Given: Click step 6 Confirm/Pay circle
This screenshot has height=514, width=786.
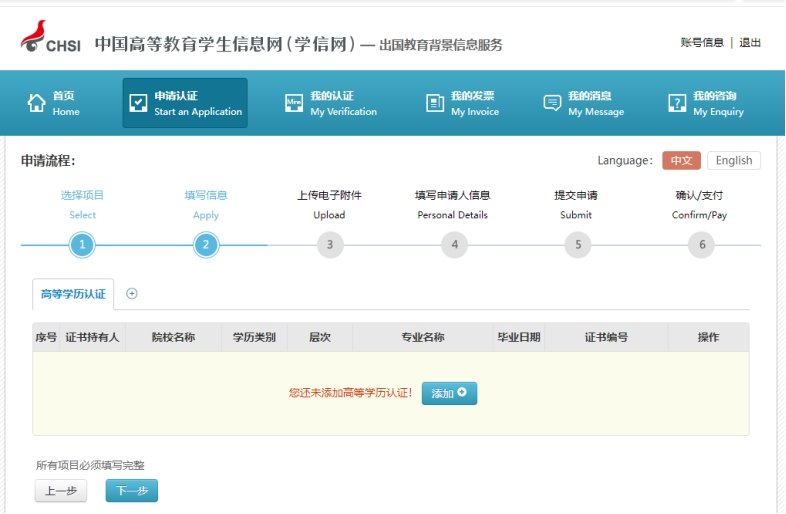Looking at the screenshot, I should point(701,245).
